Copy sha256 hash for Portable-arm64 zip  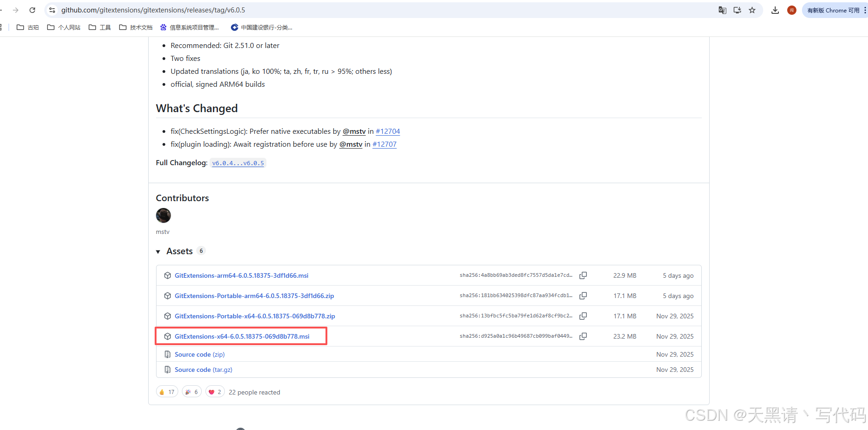point(583,296)
